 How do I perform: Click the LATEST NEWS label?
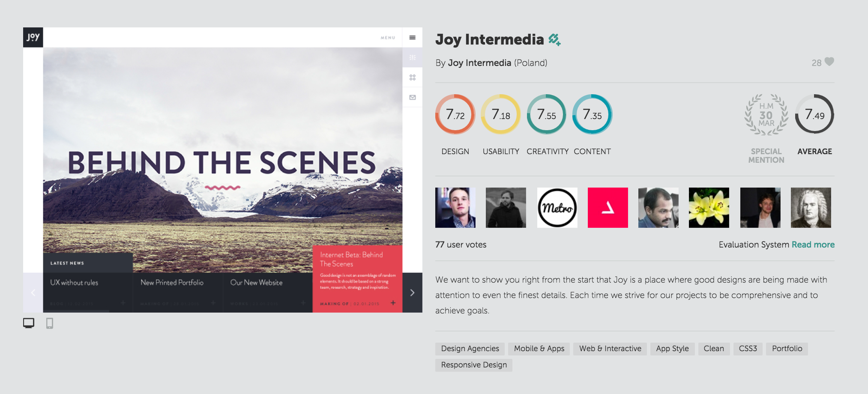pos(67,263)
